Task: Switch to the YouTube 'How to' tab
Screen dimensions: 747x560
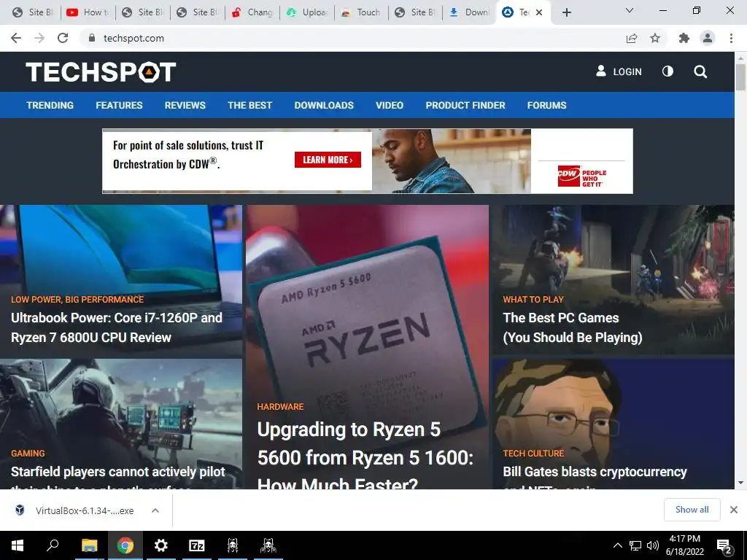Action: [x=88, y=12]
